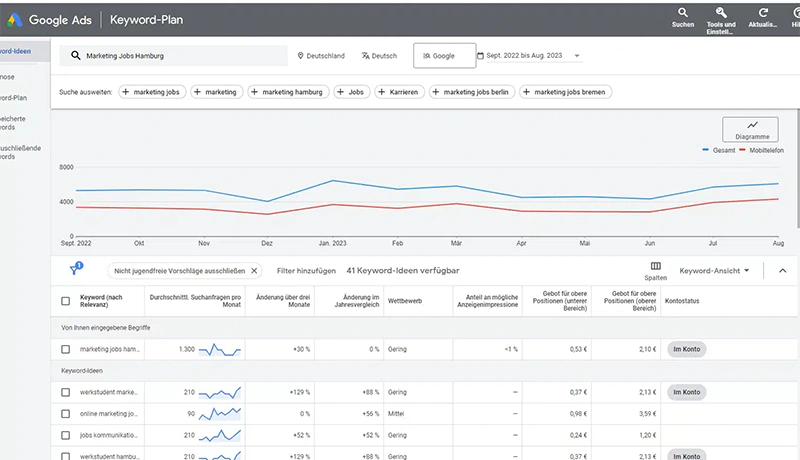Add suggestion chip Karrieren

[x=399, y=92]
